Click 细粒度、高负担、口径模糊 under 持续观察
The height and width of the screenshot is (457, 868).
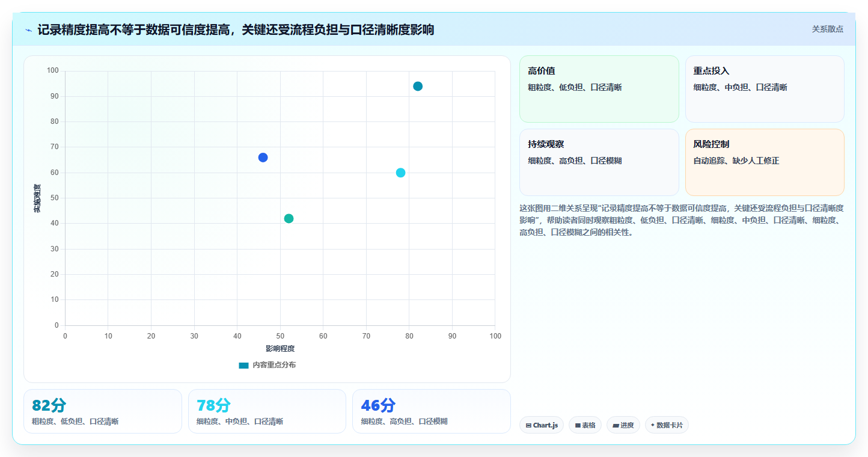pyautogui.click(x=575, y=161)
